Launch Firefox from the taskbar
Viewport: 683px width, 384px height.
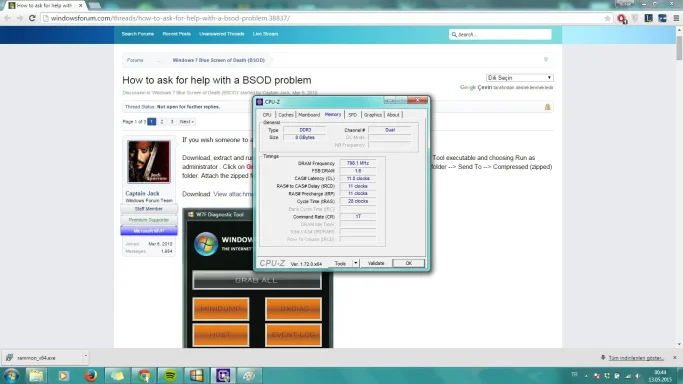click(x=90, y=375)
